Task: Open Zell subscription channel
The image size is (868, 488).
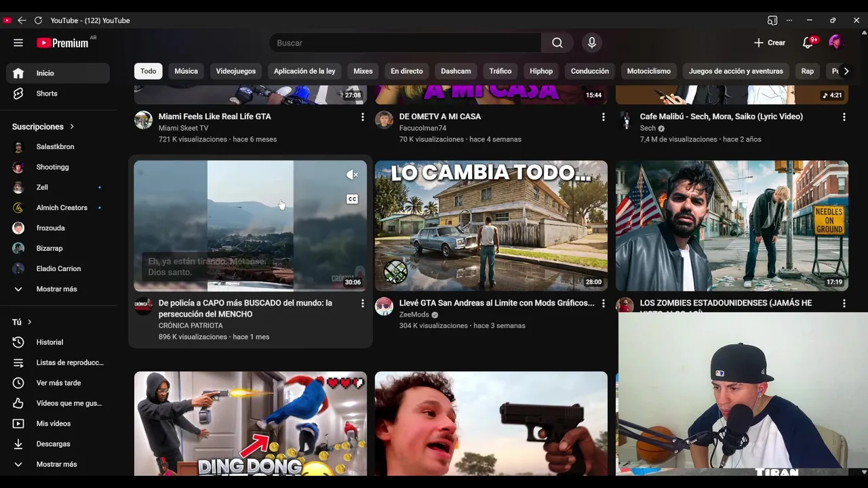Action: click(x=58, y=188)
